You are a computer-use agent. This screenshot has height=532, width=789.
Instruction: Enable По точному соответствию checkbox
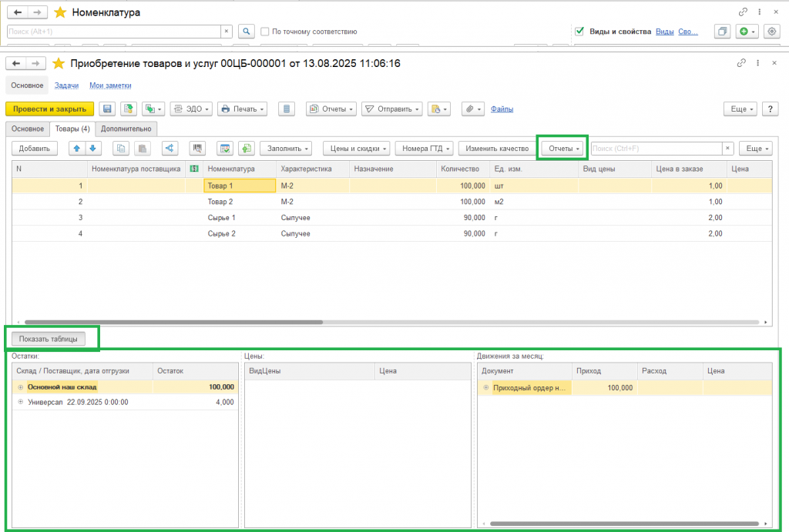point(265,32)
